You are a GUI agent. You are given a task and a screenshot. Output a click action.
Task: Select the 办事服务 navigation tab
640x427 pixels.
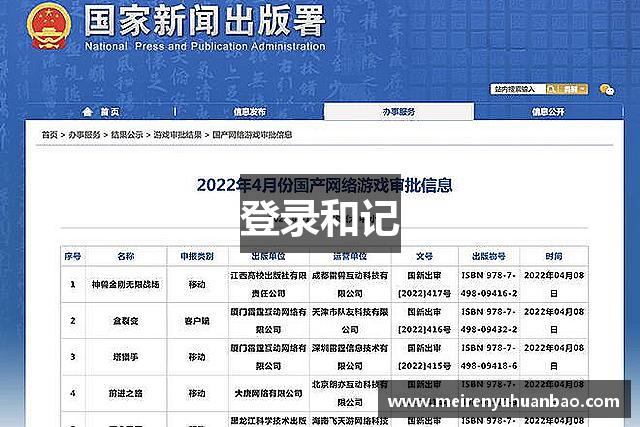click(x=399, y=111)
